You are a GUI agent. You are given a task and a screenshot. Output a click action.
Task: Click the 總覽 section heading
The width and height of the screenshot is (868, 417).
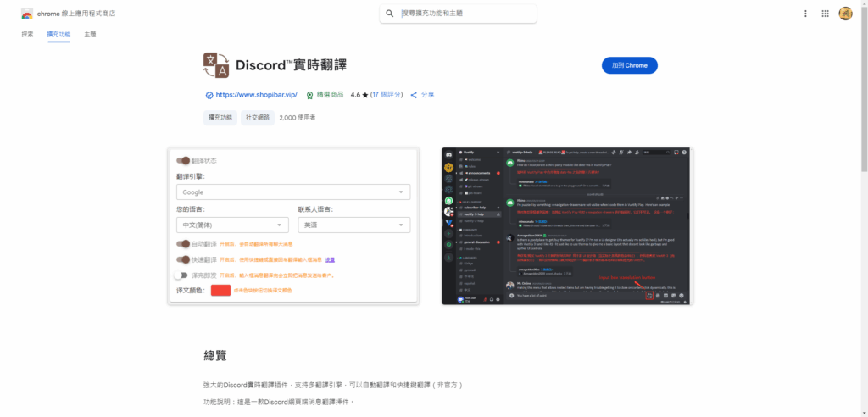click(214, 356)
